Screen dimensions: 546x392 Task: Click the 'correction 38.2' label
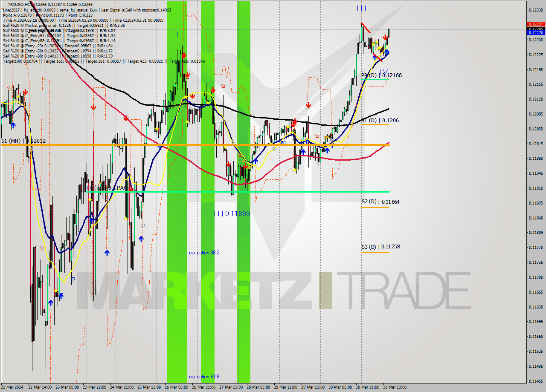point(204,253)
